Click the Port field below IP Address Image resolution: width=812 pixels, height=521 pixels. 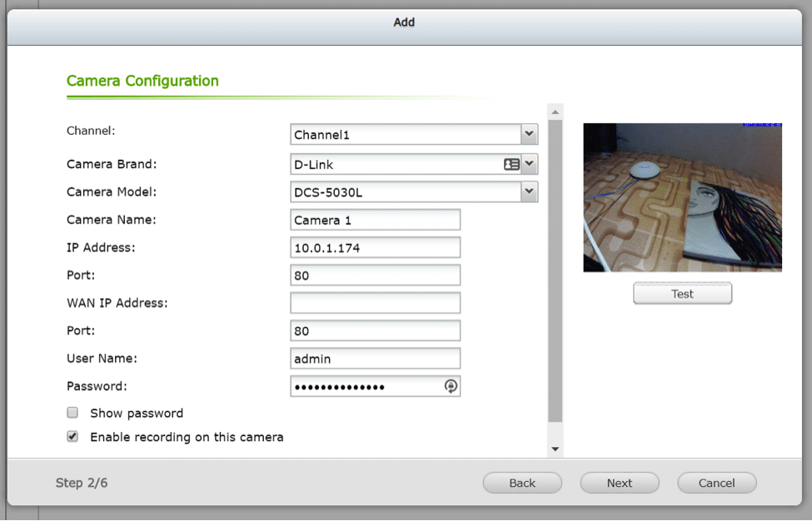click(x=375, y=275)
